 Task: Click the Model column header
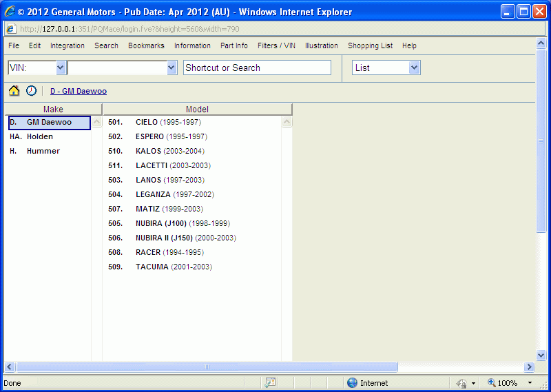pyautogui.click(x=198, y=110)
